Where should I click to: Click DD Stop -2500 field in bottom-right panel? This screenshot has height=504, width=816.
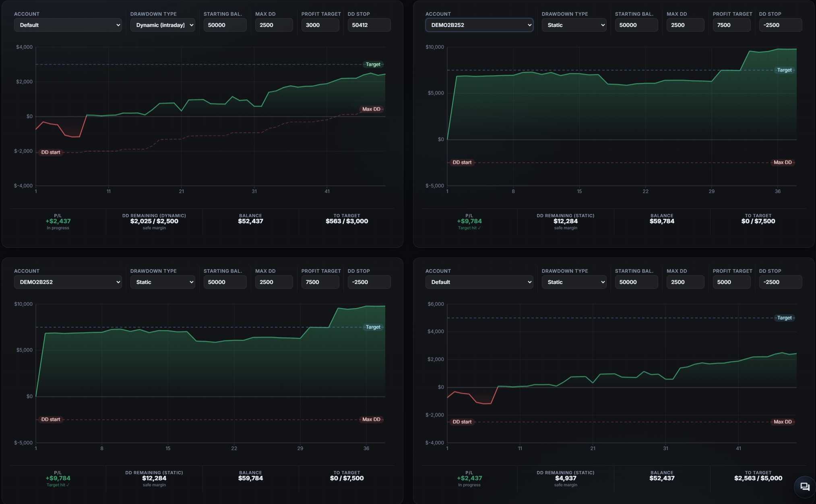(781, 282)
